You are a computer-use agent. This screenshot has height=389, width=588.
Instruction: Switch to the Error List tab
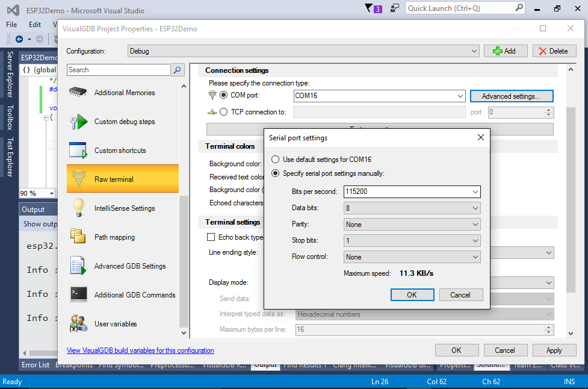click(36, 365)
